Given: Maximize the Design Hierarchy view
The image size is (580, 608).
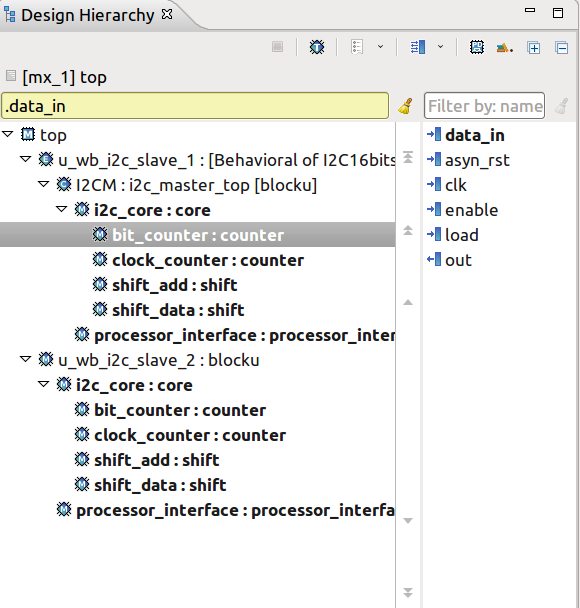Looking at the screenshot, I should pos(558,13).
